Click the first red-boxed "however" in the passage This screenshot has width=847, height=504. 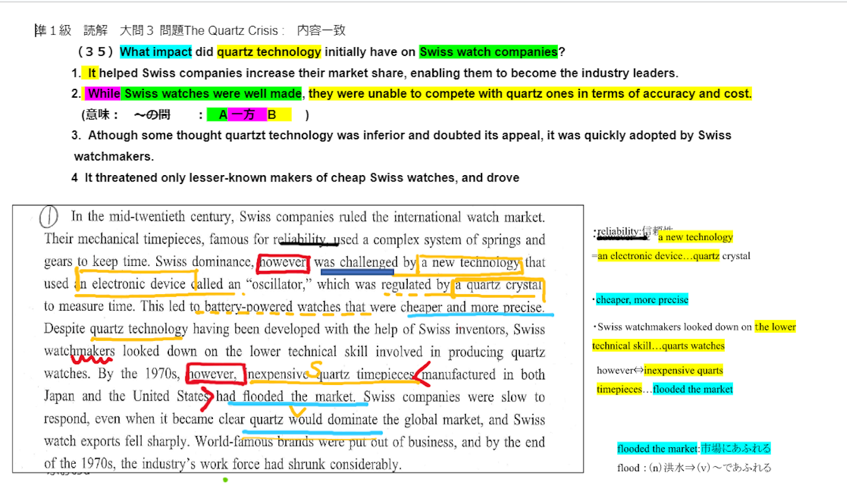(283, 262)
